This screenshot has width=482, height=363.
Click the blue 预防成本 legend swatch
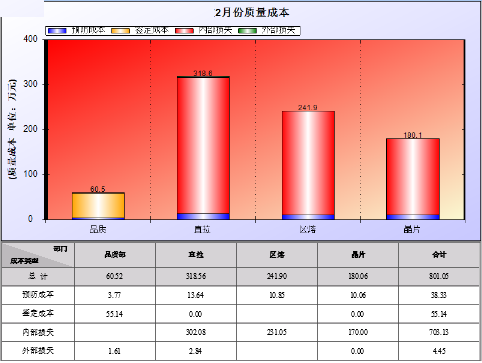[x=57, y=31]
